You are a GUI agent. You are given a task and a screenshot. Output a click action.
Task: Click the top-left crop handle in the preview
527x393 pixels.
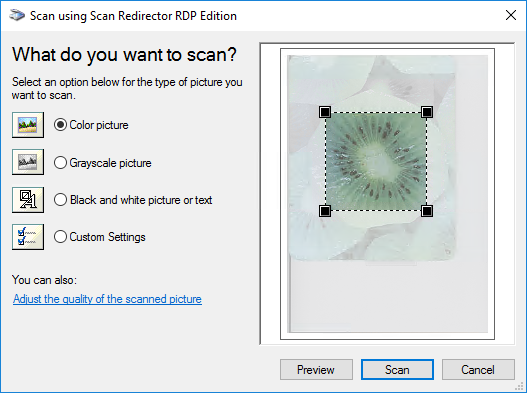(325, 112)
